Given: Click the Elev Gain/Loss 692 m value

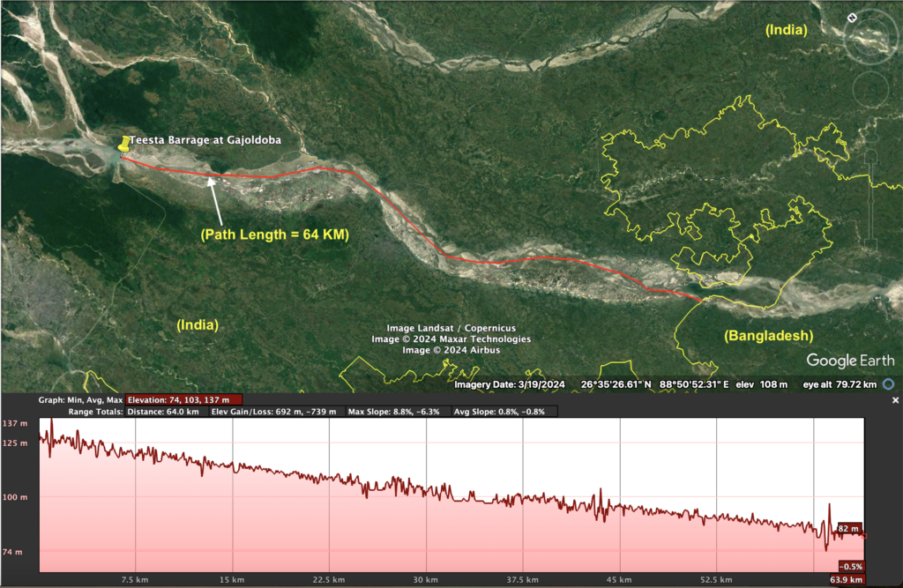Looking at the screenshot, I should 275,411.
